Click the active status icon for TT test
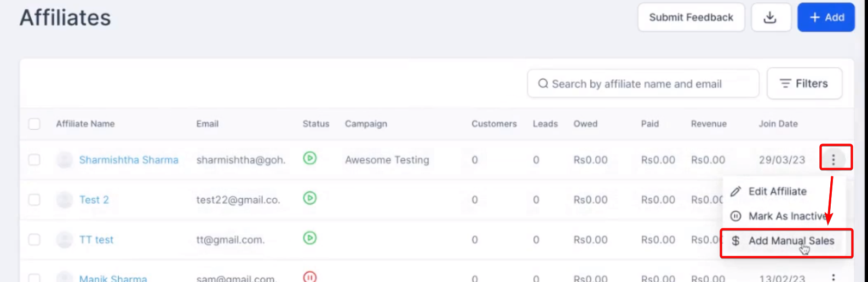This screenshot has width=868, height=282. pos(310,238)
